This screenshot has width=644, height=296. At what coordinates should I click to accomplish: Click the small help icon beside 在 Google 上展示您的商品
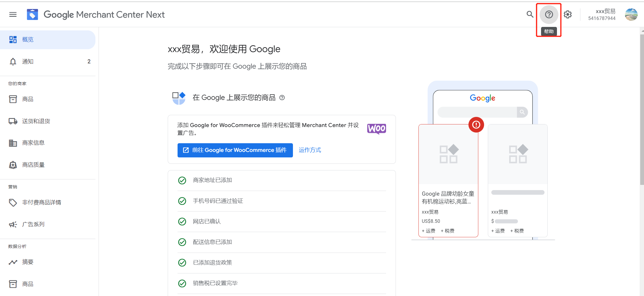[x=282, y=98]
